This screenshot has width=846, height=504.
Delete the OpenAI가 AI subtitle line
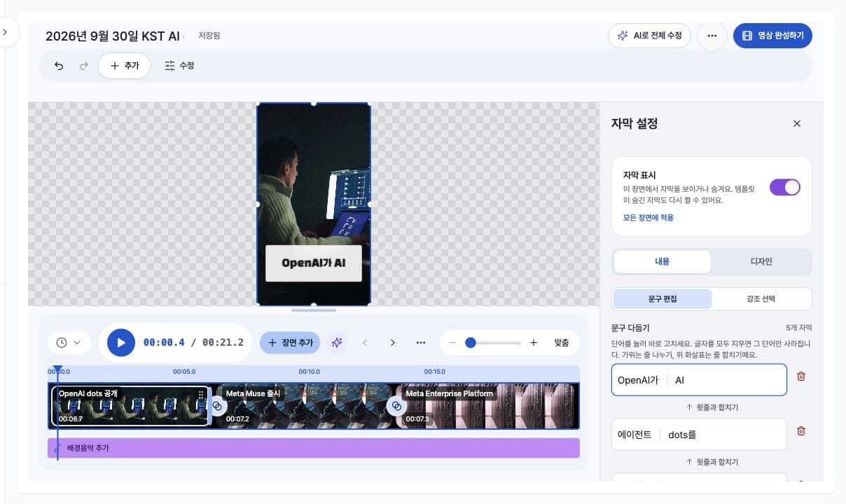(801, 377)
